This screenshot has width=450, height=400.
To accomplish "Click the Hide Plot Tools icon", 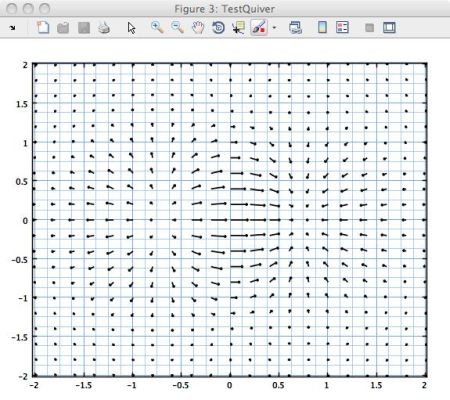I will 369,28.
